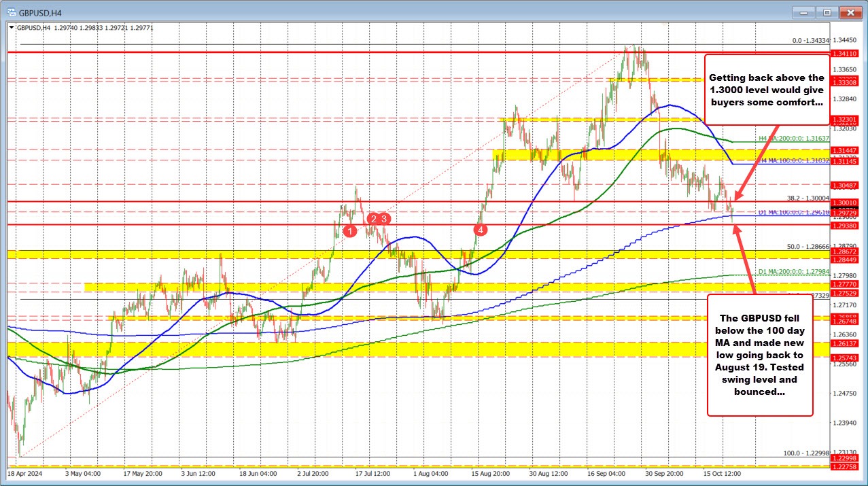The width and height of the screenshot is (868, 486).
Task: Select the red circled "2" marker
Action: point(372,219)
